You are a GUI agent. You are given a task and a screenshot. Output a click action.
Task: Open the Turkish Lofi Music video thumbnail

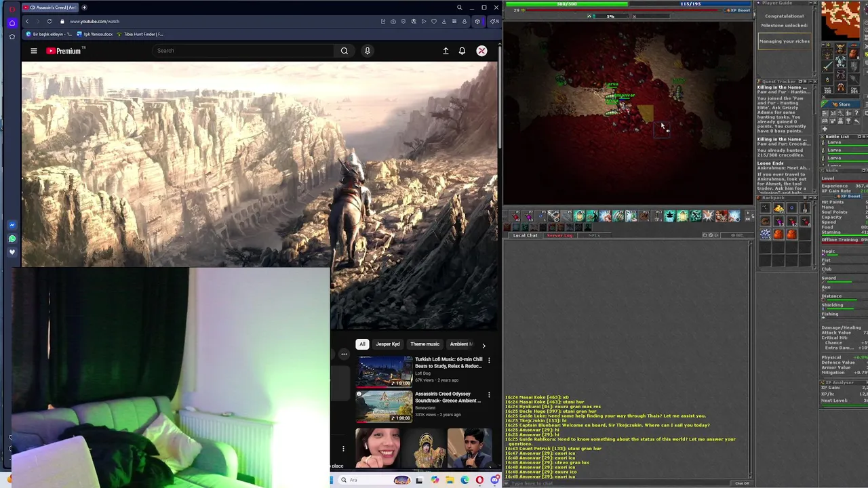coord(384,371)
